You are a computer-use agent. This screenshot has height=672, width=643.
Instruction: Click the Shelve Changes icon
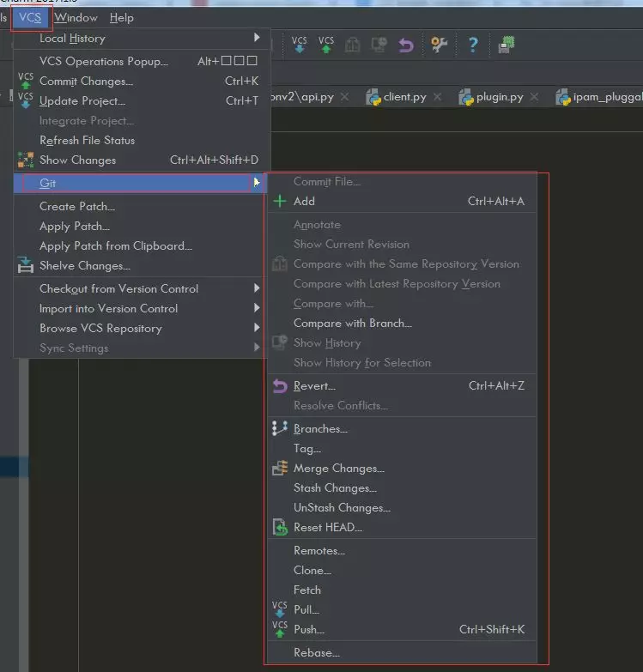26,265
